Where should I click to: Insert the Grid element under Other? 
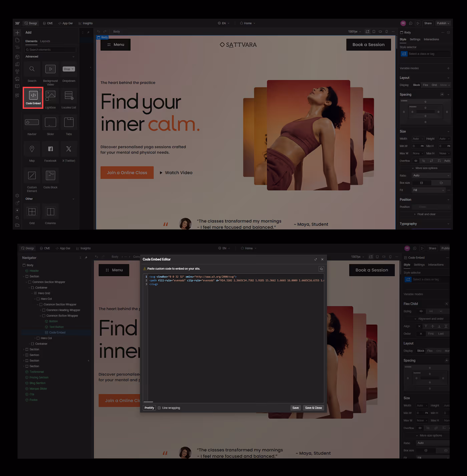(32, 214)
